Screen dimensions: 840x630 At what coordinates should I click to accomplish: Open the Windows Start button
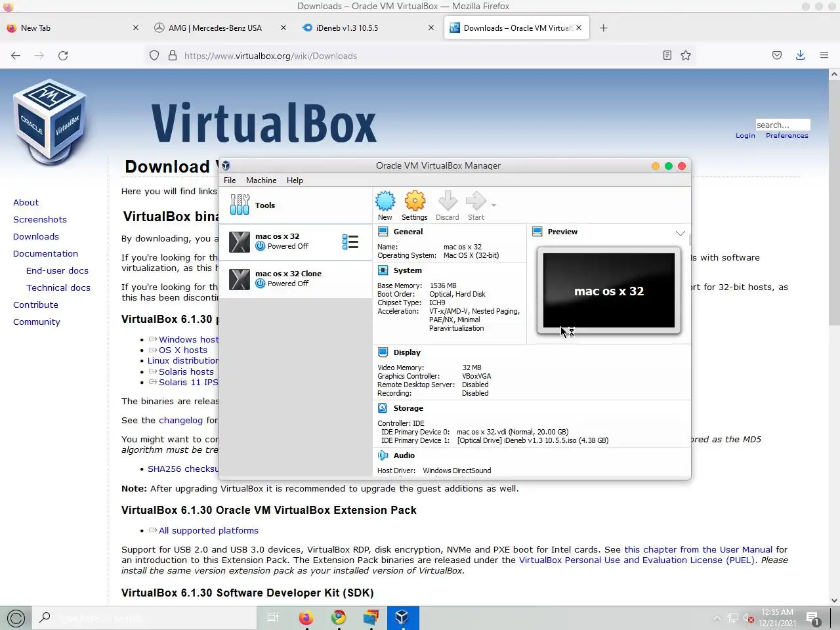point(16,618)
